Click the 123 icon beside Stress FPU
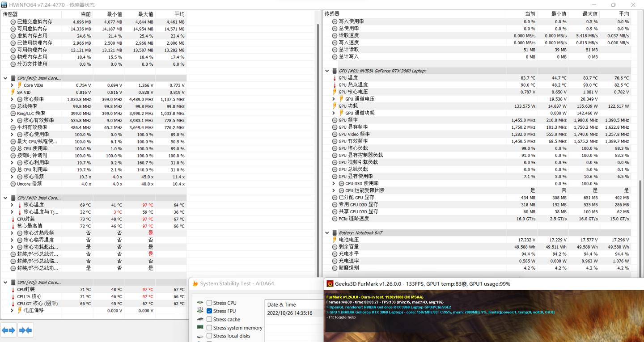Screen dimensions: 644x342 coord(200,310)
